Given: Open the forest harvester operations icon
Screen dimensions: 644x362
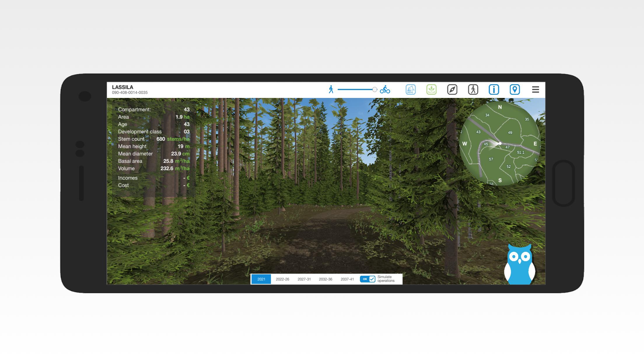Looking at the screenshot, I should (x=411, y=89).
